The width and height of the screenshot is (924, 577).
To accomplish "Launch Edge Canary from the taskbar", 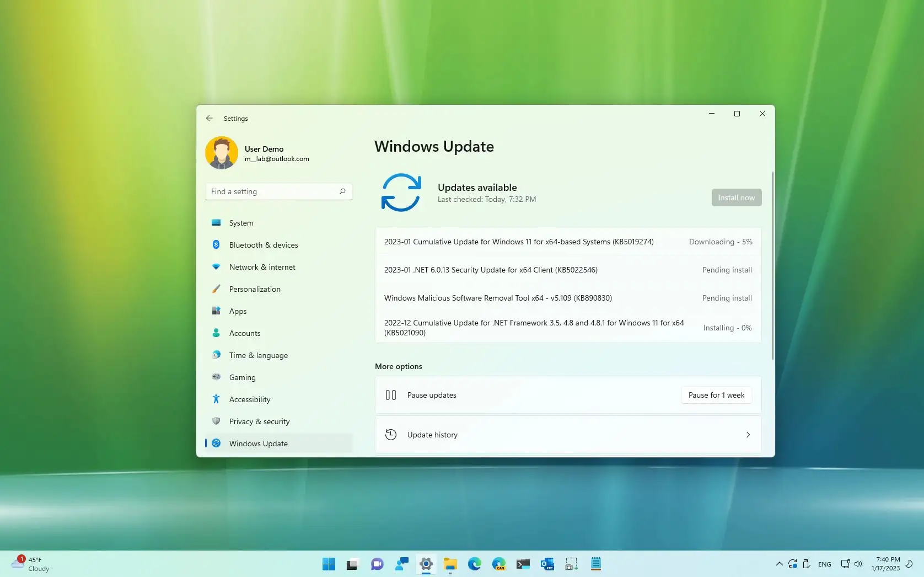I will [499, 564].
